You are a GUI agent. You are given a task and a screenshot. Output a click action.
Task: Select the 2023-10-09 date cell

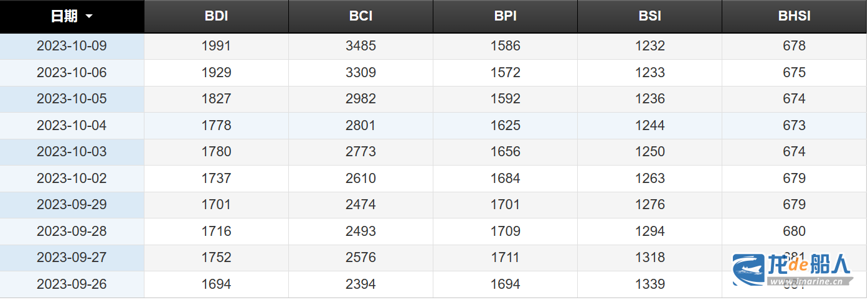(72, 46)
